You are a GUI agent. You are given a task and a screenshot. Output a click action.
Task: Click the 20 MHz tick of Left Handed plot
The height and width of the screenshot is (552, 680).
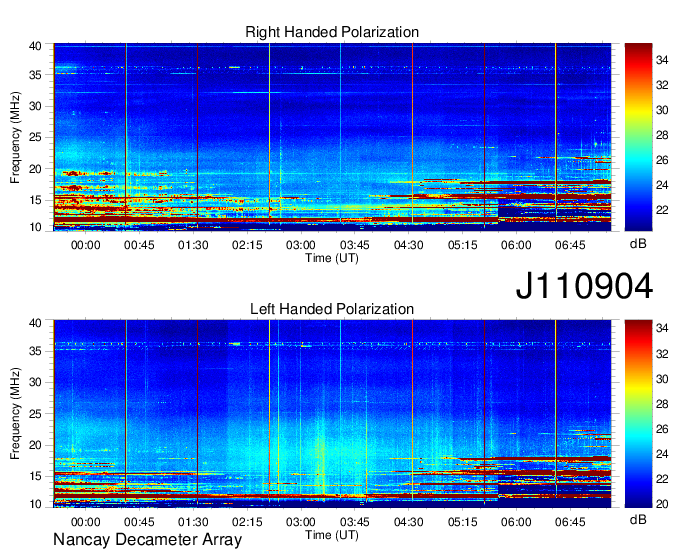click(35, 445)
